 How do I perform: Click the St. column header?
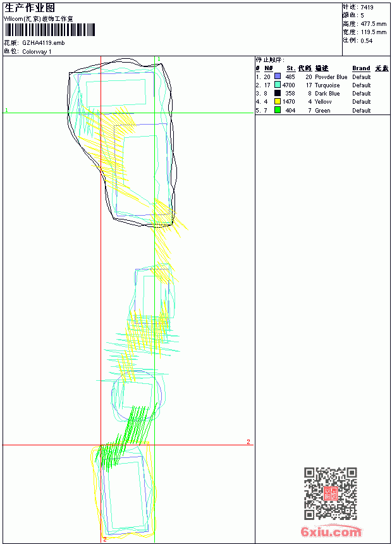(x=291, y=68)
